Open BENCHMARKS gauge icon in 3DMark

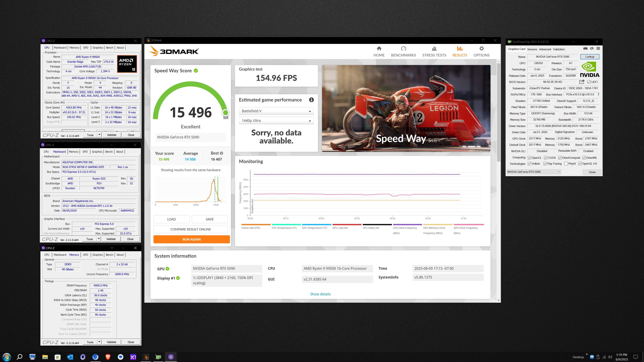point(404,48)
